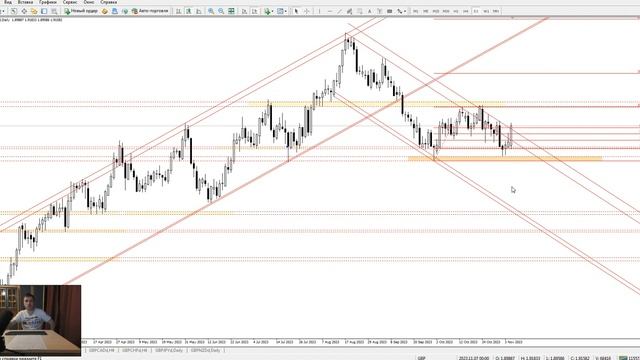Click the Новый ордер button
This screenshot has height=360, width=640.
81,11
